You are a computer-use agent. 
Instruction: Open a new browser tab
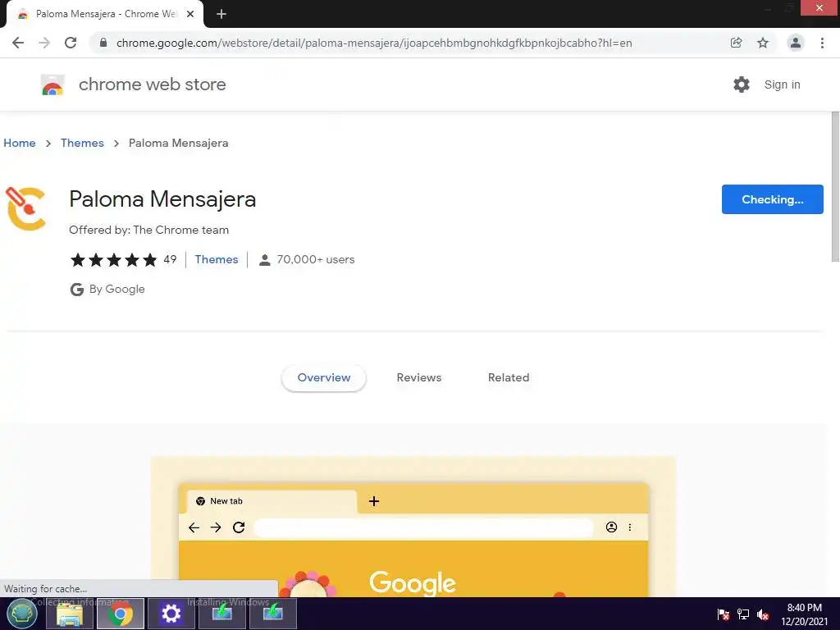(221, 15)
